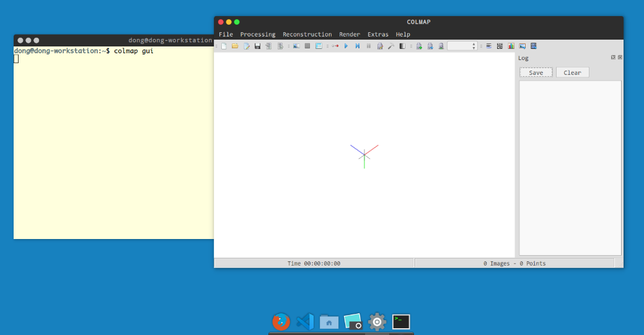Screen dimensions: 644x335
Task: Click the grab image icon
Action: point(523,46)
